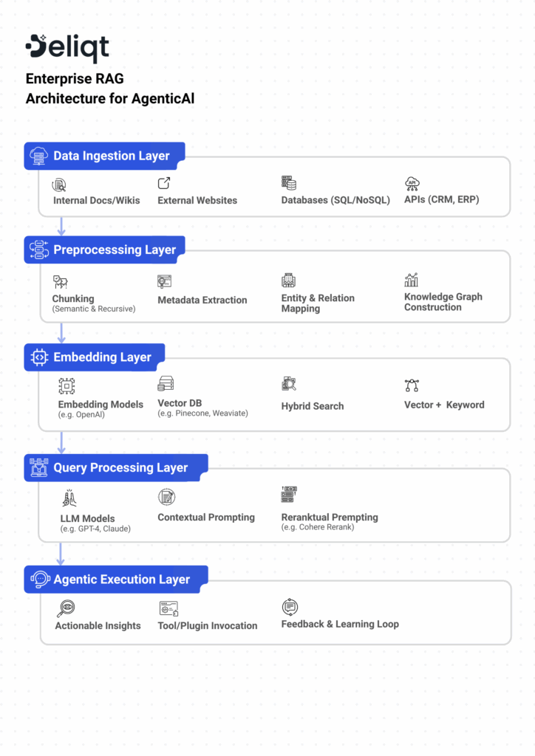Click the Vector DB icon
535x756 pixels.
click(166, 384)
